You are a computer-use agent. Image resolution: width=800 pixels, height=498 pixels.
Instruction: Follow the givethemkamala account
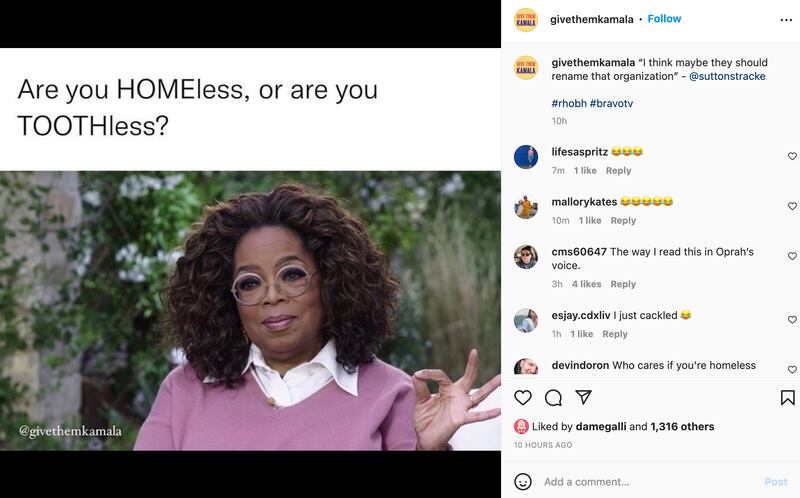(x=664, y=19)
